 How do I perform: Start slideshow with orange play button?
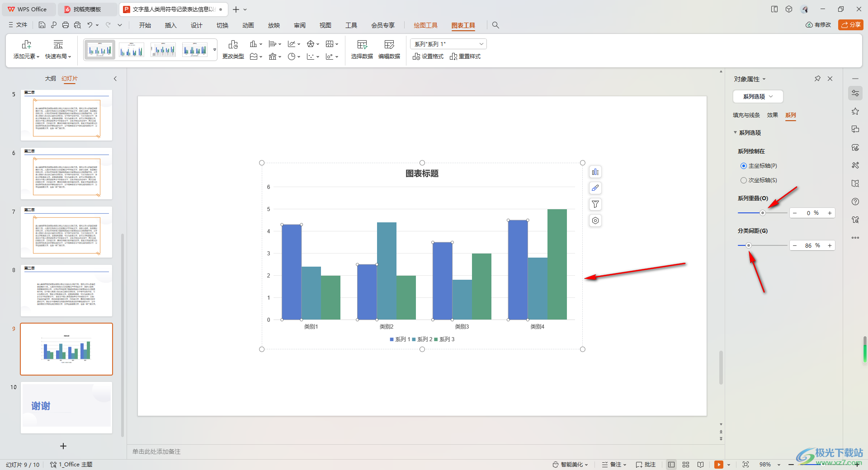[x=719, y=465]
